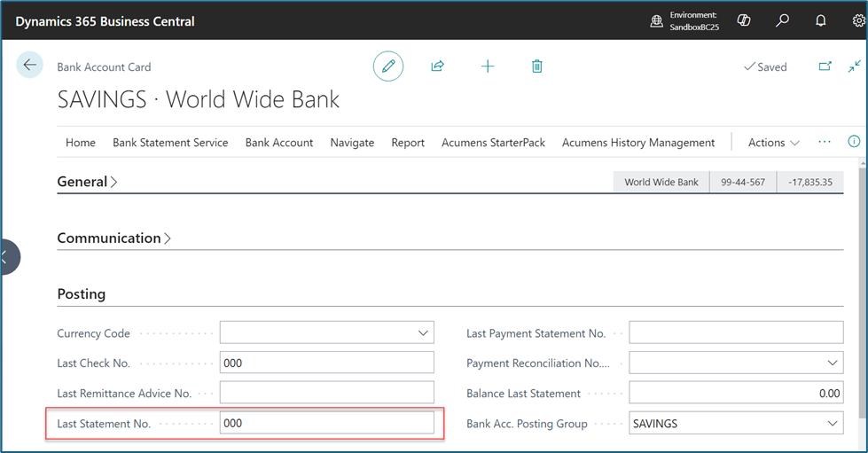
Task: Click the Bank Acc. Posting Group label
Action: tap(527, 424)
